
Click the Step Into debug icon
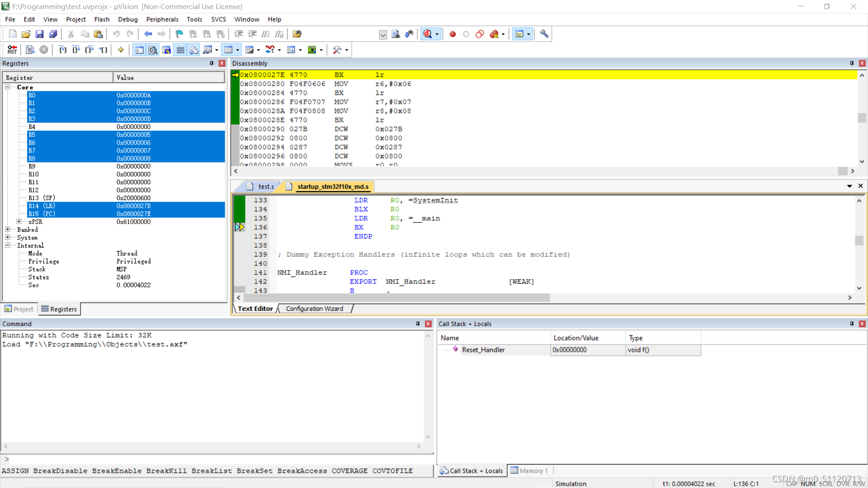(x=62, y=50)
